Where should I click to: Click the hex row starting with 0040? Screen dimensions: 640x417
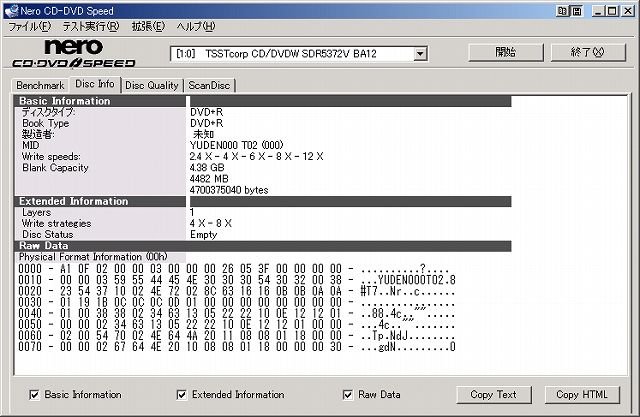coord(237,313)
